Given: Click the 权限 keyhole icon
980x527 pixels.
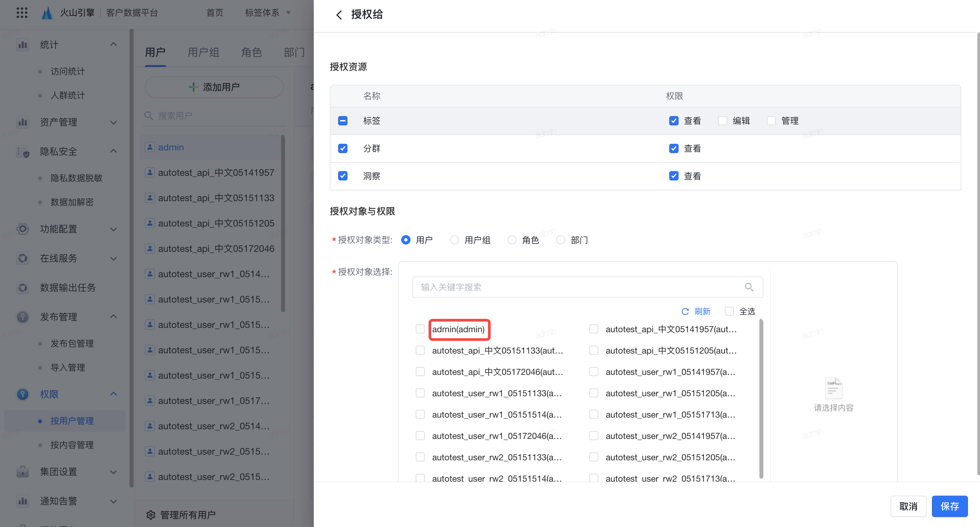Looking at the screenshot, I should point(23,394).
